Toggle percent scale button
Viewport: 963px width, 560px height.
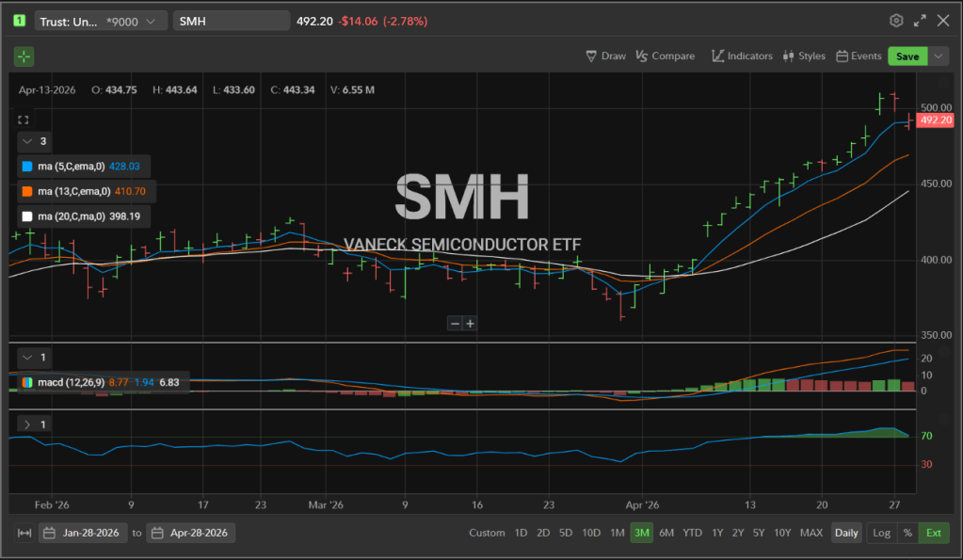907,533
